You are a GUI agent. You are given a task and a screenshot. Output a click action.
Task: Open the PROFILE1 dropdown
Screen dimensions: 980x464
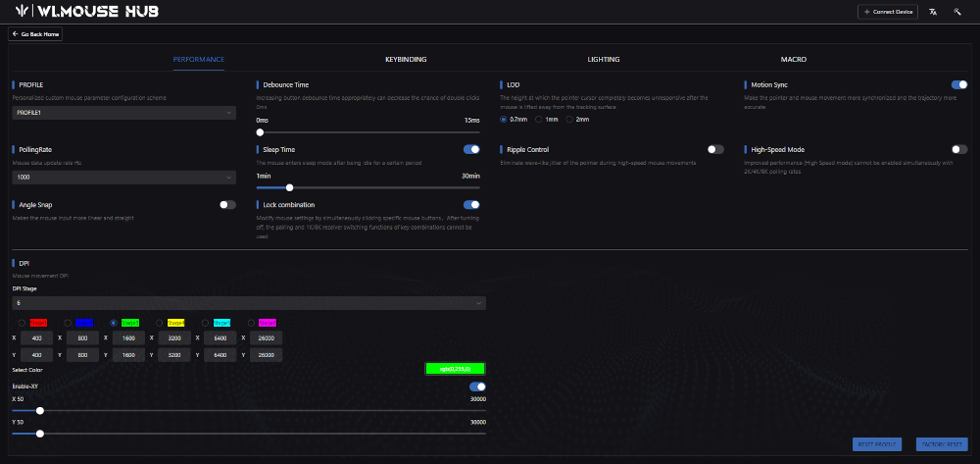[x=123, y=113]
